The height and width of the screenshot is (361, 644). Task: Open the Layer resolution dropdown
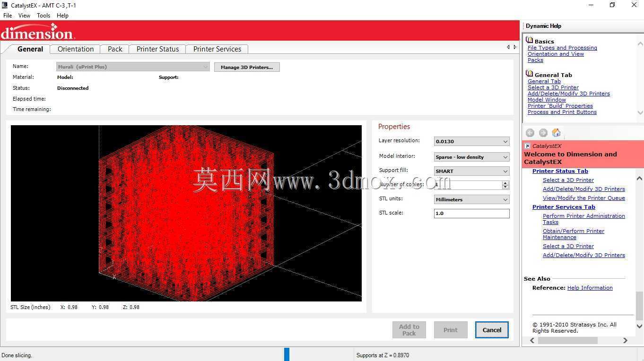(x=471, y=141)
